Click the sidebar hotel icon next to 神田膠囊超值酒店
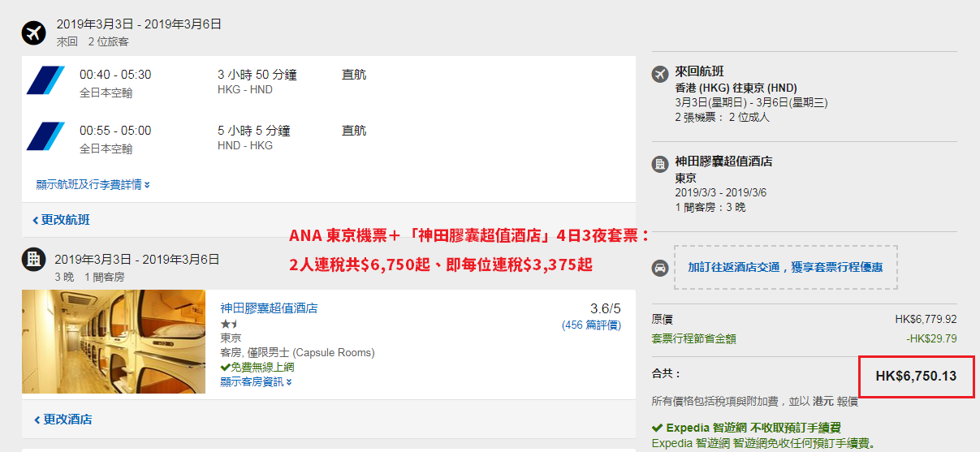This screenshot has height=452, width=980. [660, 164]
